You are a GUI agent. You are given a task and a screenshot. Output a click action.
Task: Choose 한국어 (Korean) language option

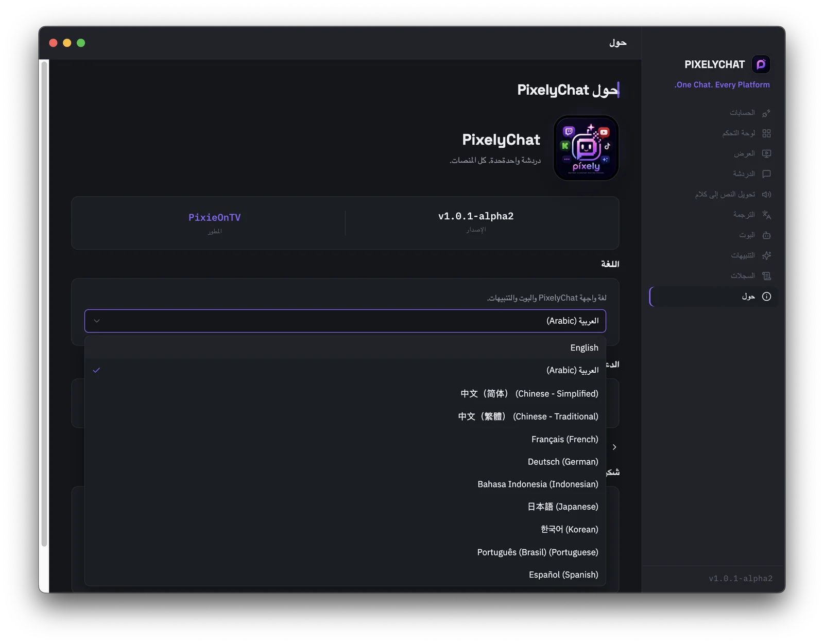click(x=345, y=529)
